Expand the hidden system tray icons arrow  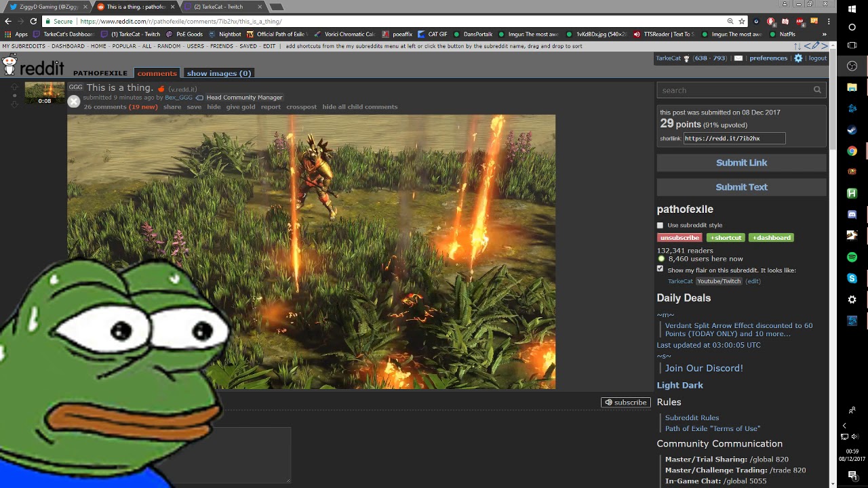pos(844,426)
